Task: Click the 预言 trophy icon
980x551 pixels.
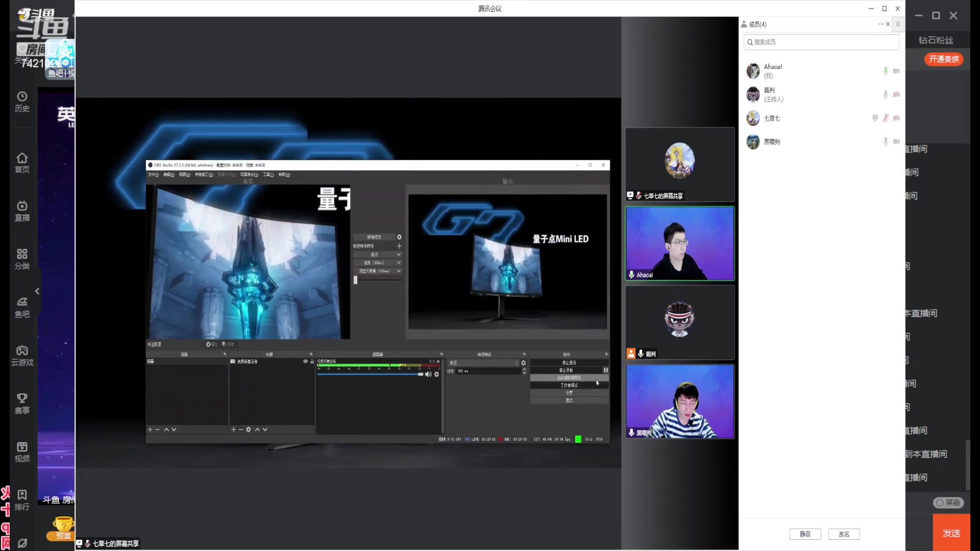Action: tap(63, 528)
